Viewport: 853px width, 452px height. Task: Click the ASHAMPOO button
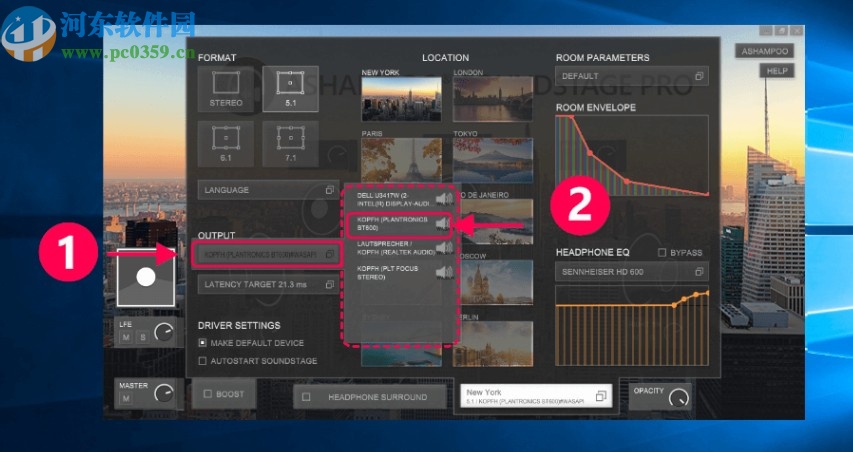pos(764,51)
